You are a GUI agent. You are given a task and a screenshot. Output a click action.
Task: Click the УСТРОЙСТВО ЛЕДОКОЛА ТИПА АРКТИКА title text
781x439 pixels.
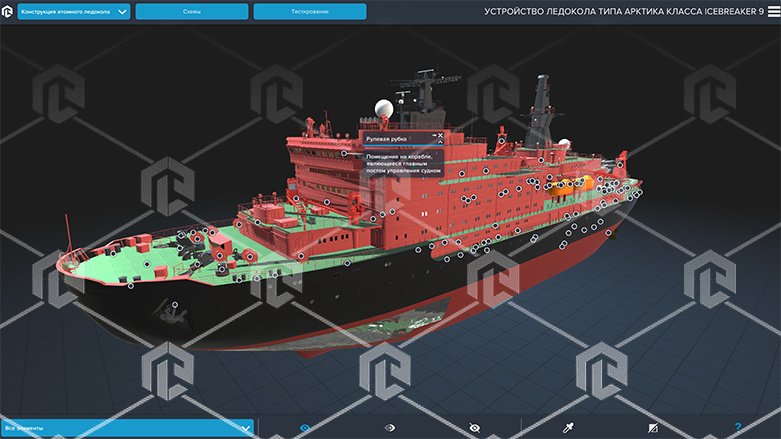624,11
